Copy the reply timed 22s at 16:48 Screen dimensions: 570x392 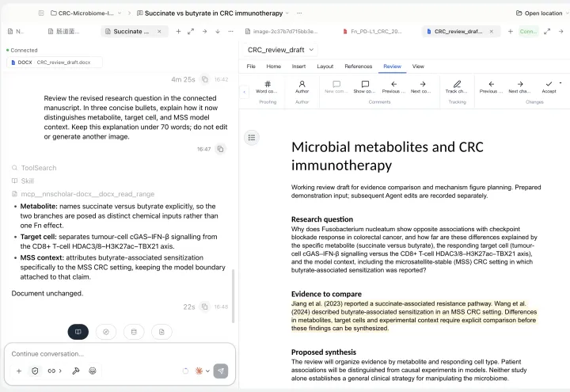tap(205, 306)
